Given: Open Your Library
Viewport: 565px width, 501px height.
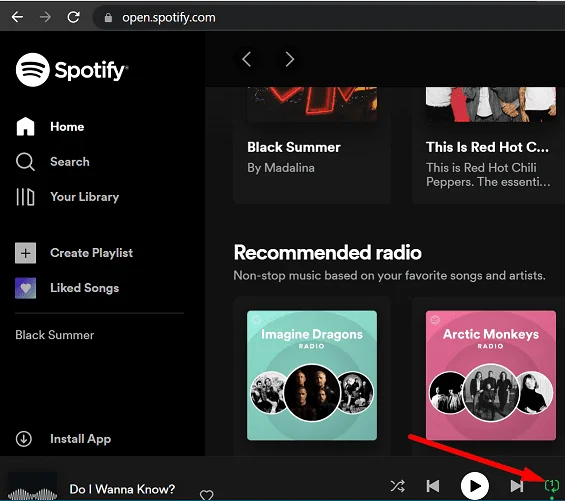Looking at the screenshot, I should [85, 197].
